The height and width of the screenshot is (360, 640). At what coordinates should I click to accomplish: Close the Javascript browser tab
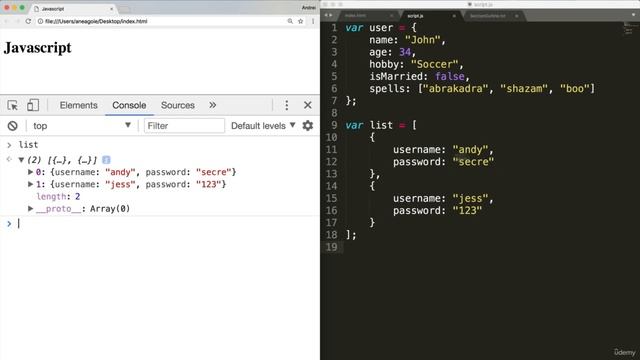[x=111, y=9]
